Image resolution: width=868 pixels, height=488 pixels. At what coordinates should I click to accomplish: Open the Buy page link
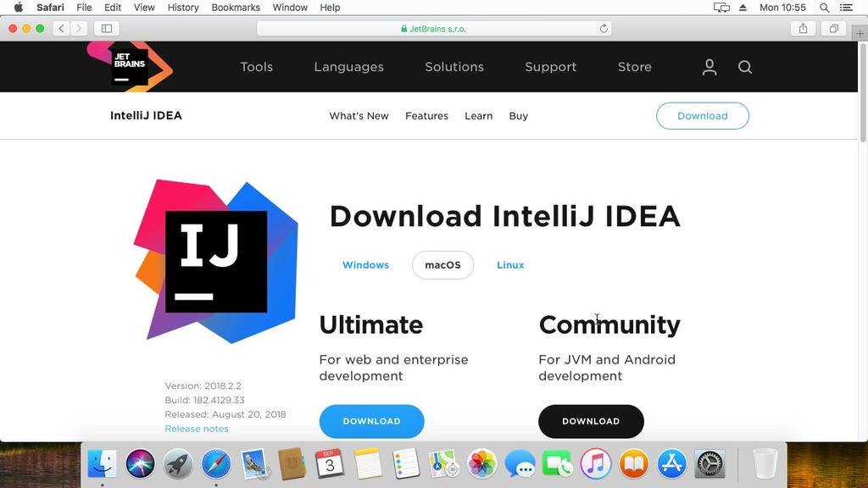pos(518,116)
